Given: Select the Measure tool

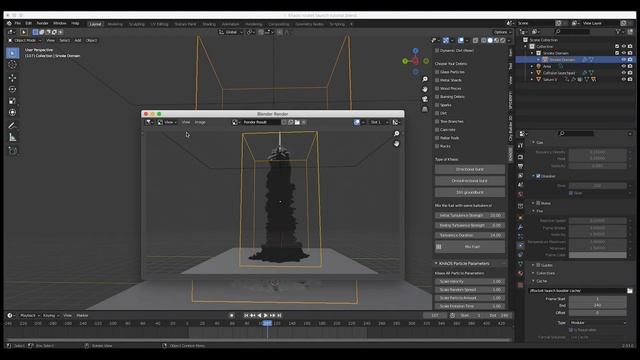Looking at the screenshot, I should tap(13, 138).
